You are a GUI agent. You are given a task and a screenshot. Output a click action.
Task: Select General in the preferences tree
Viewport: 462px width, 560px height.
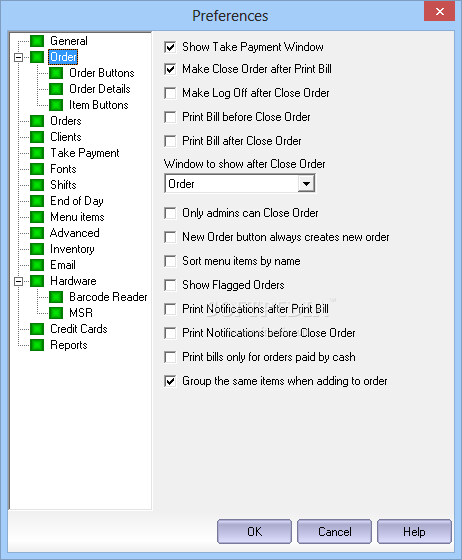point(69,41)
